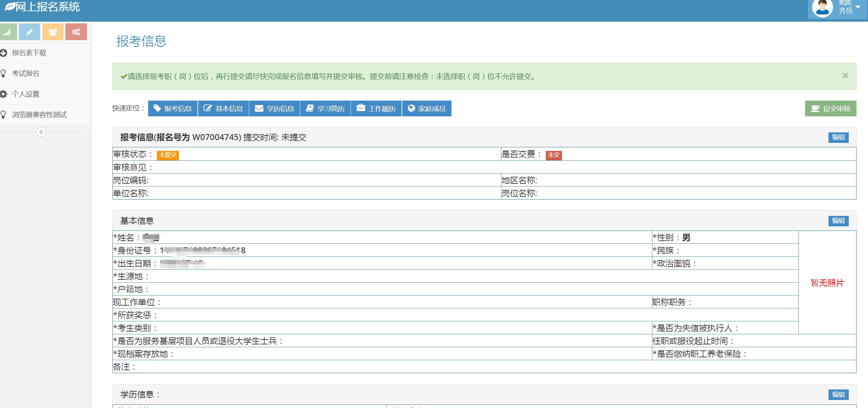Jump to 工作履历 via briefcase button
The width and height of the screenshot is (868, 408).
(x=376, y=109)
